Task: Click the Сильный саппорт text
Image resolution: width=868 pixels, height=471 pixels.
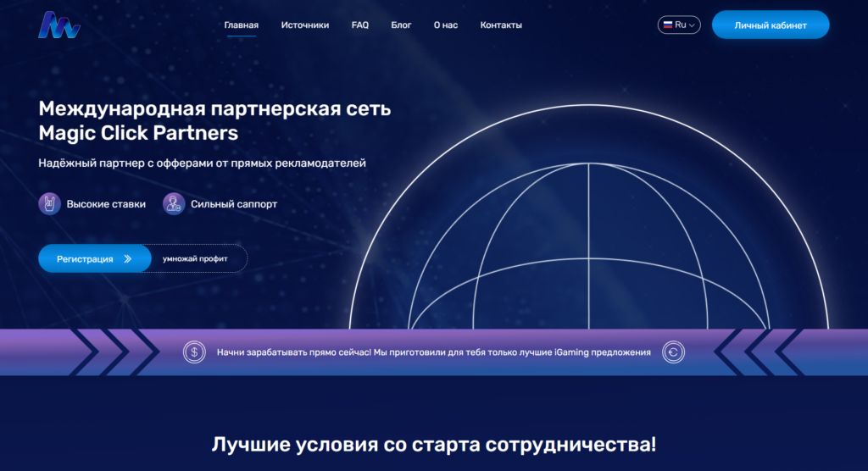Action: click(x=234, y=203)
